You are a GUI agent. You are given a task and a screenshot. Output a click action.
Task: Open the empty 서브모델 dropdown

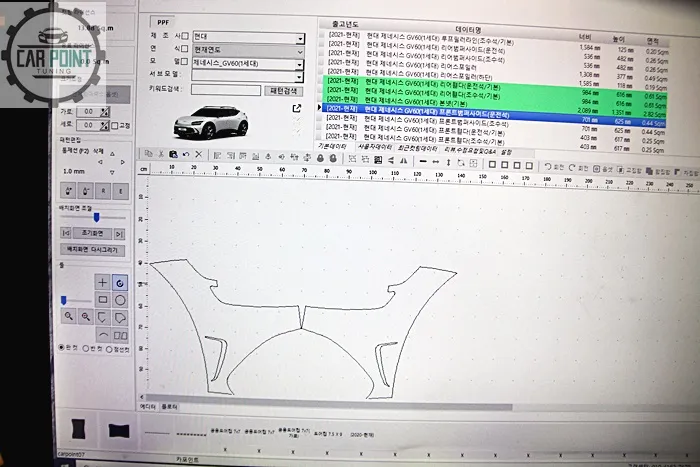247,76
